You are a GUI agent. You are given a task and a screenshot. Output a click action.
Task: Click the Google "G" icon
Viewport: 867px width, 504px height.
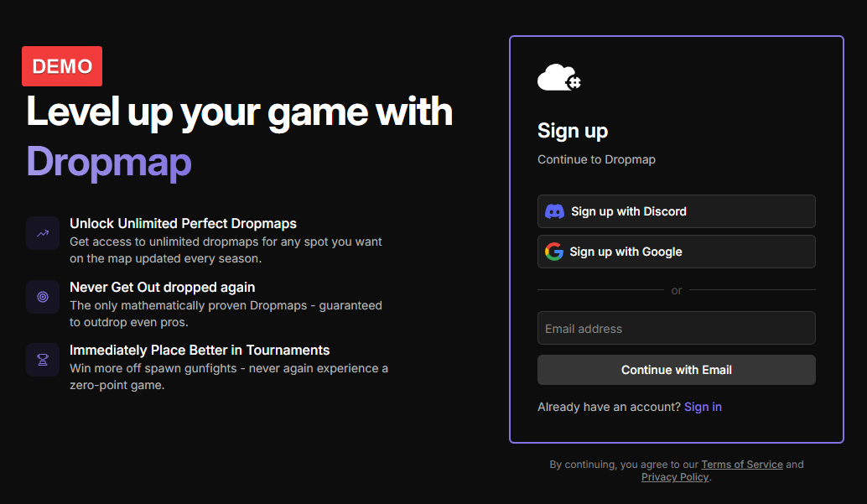click(554, 252)
